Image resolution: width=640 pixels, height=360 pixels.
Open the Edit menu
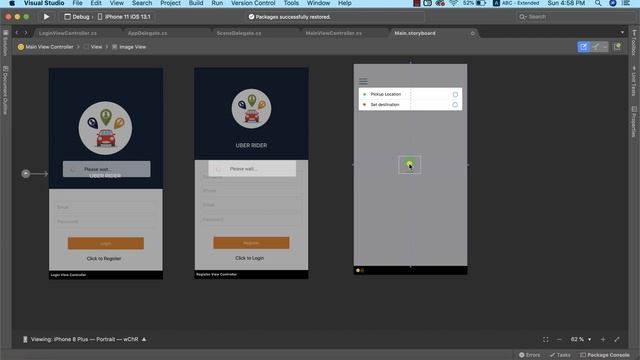pyautogui.click(x=96, y=3)
